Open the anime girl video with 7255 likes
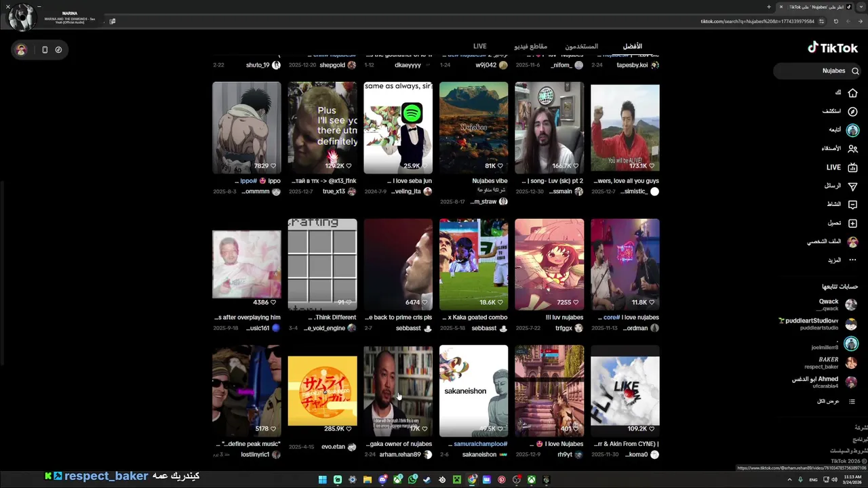Viewport: 868px width, 488px height. pos(549,264)
